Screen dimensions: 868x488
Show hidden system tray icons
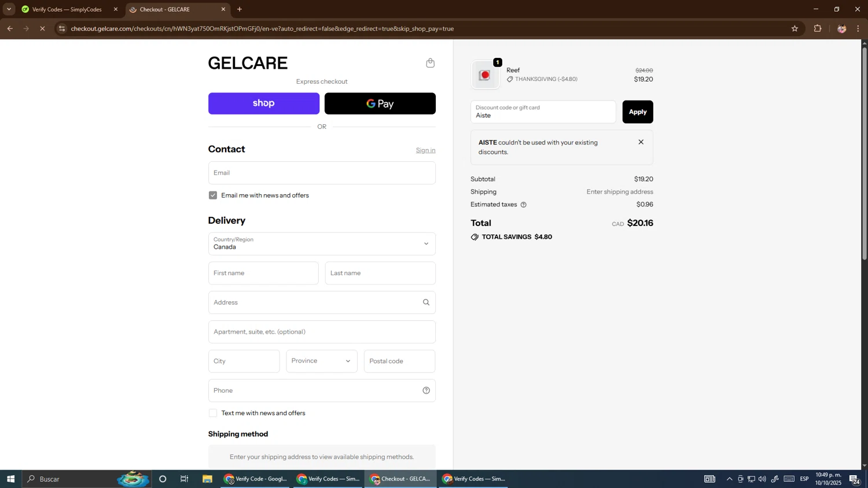[x=729, y=479]
